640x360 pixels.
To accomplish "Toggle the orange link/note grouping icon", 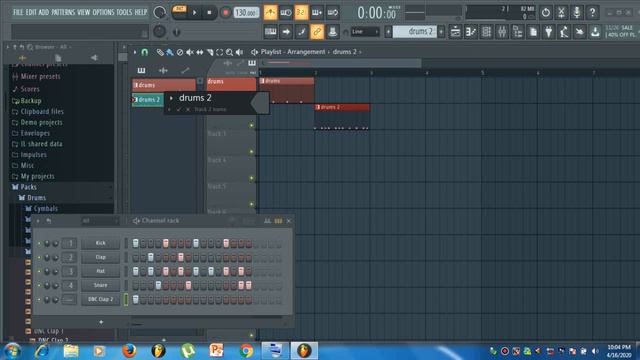I will (x=317, y=31).
